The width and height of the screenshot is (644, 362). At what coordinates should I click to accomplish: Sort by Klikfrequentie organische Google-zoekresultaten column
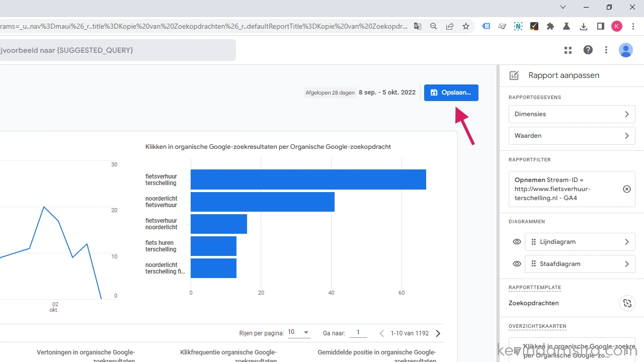(x=228, y=356)
